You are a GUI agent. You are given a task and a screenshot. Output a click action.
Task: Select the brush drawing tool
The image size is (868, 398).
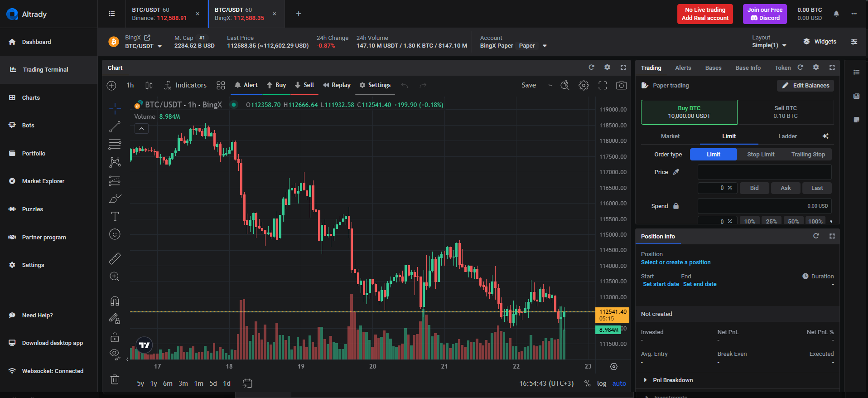click(115, 199)
